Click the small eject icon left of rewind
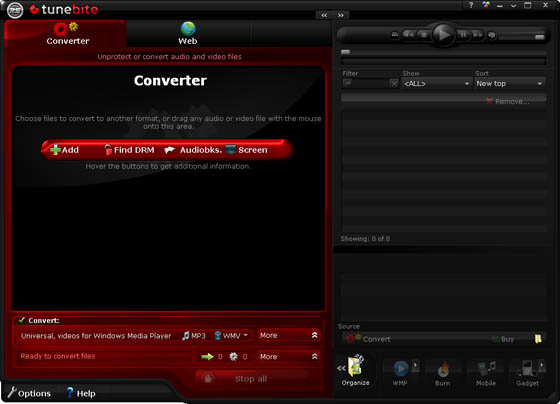 coord(395,35)
